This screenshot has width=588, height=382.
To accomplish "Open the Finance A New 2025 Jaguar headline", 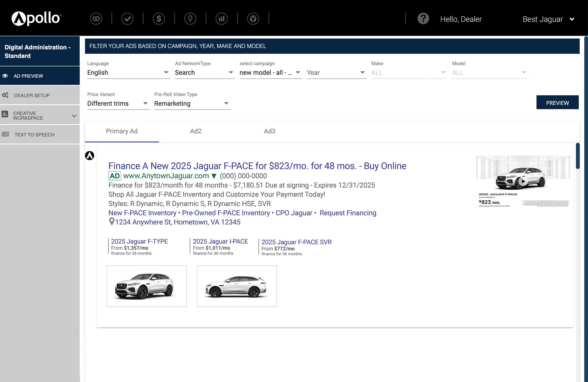I will [257, 166].
